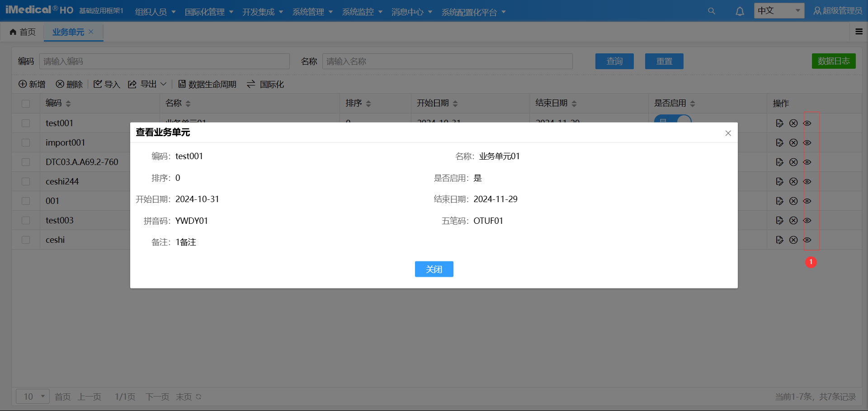Image resolution: width=868 pixels, height=411 pixels.
Task: Click delete icon for ceshi244 row
Action: pos(793,181)
